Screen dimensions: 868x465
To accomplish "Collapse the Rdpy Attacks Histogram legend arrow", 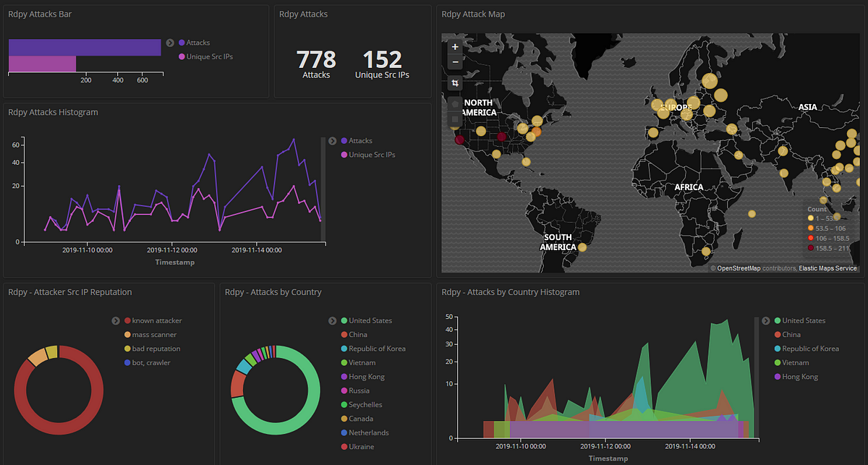I will [332, 141].
